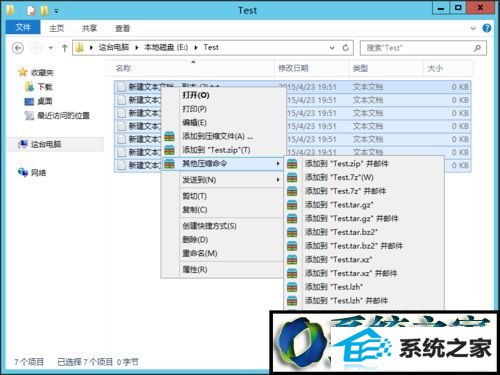500x375 pixels.
Task: Click icon beside 添加到 "Test.tar.bz2"
Action: pos(292,232)
